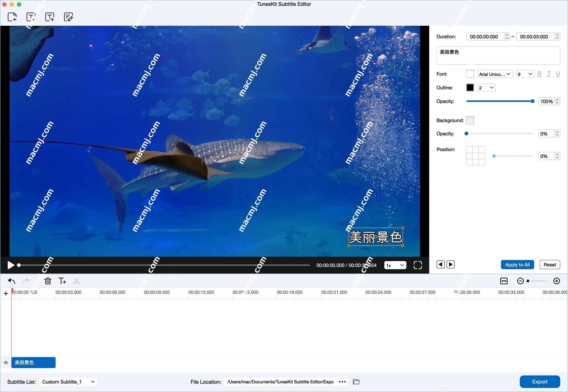
Task: Click the Position offset slider
Action: (512, 156)
